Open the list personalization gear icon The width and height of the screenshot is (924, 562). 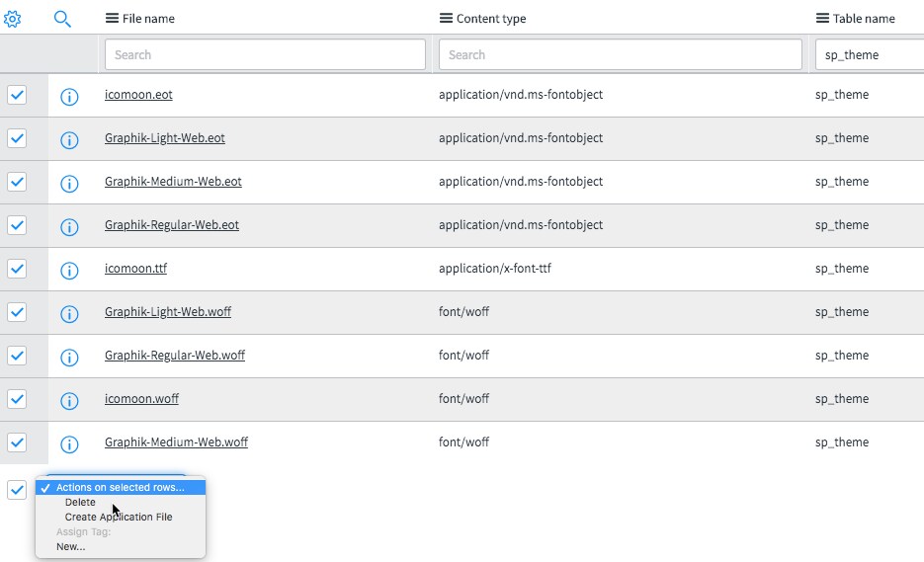pyautogui.click(x=13, y=19)
